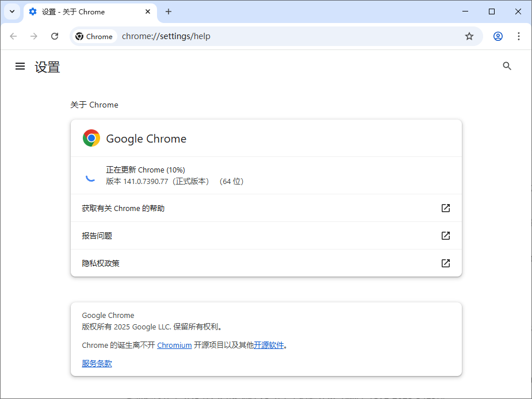532x399 pixels.
Task: Bookmark this page with the star icon
Action: 469,36
